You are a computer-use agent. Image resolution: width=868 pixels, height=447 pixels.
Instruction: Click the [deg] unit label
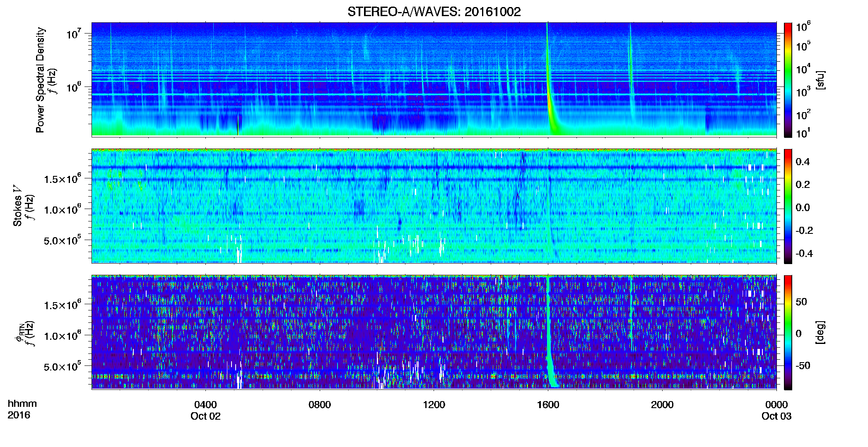(x=820, y=332)
